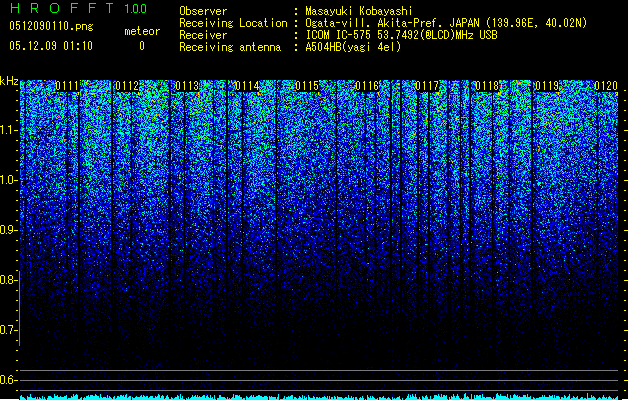Click the 0117 time marker
Viewport: 629px width, 400px height.
click(x=427, y=86)
